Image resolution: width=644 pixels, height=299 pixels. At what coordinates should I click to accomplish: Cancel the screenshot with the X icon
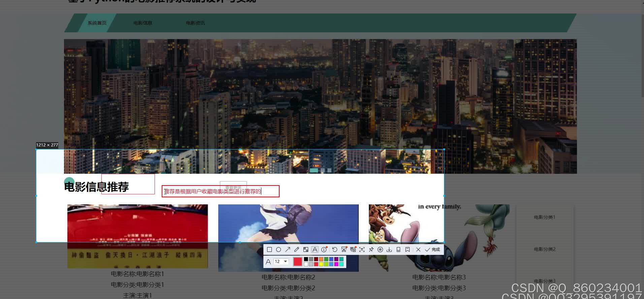point(418,250)
